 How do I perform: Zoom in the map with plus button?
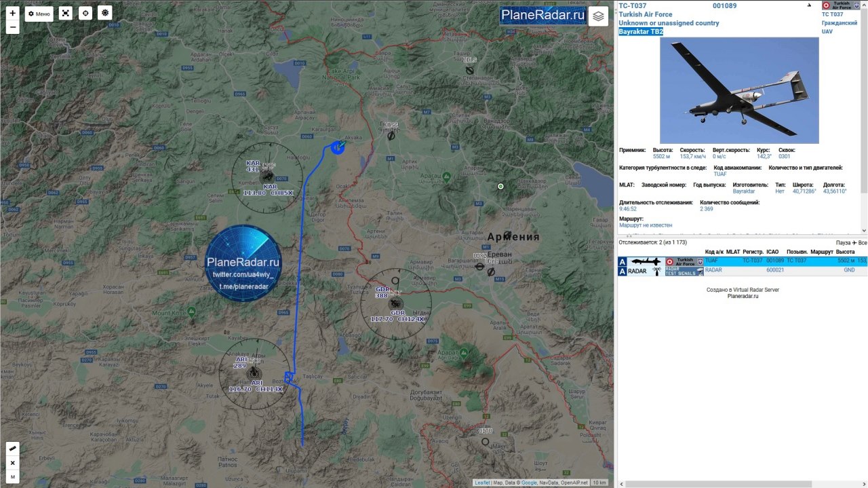click(12, 13)
